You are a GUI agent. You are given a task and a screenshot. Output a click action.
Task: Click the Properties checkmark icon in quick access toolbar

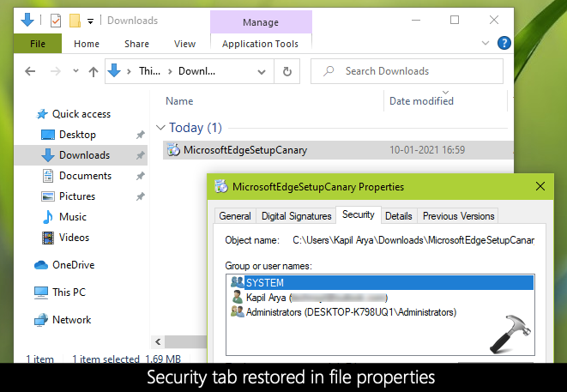[x=55, y=21]
